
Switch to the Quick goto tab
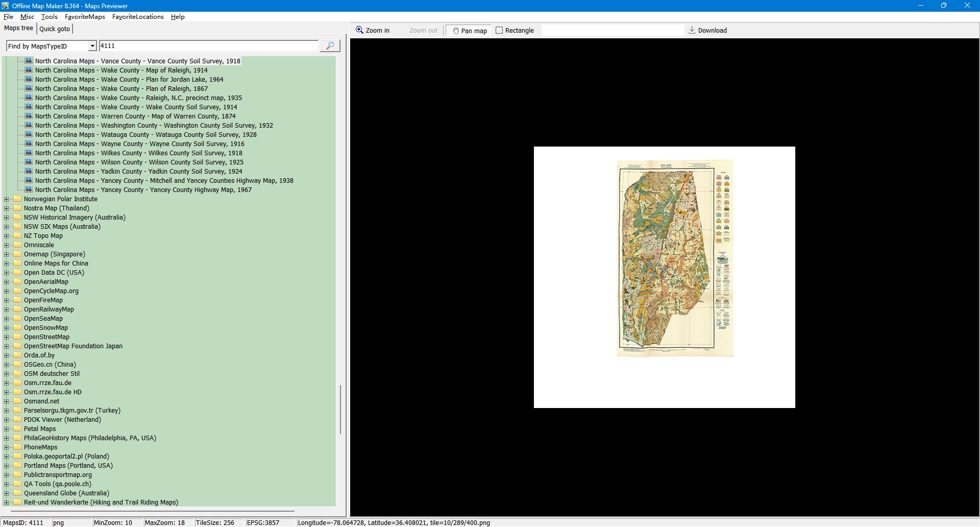[55, 29]
